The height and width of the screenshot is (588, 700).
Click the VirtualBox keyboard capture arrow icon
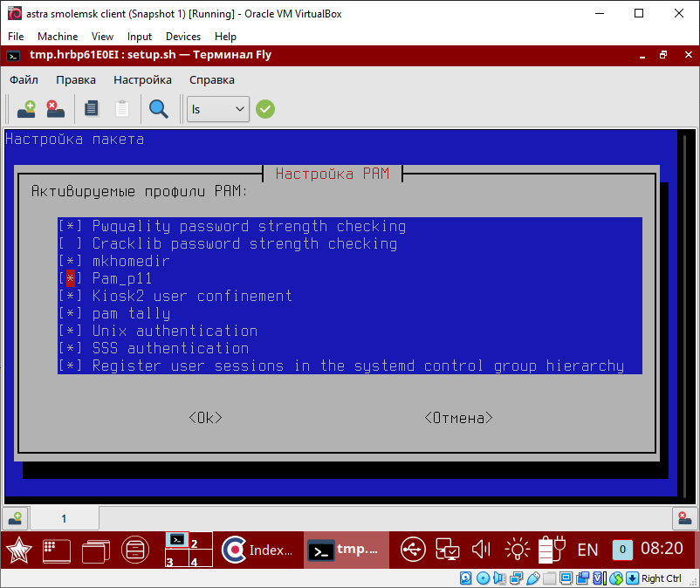[x=632, y=578]
